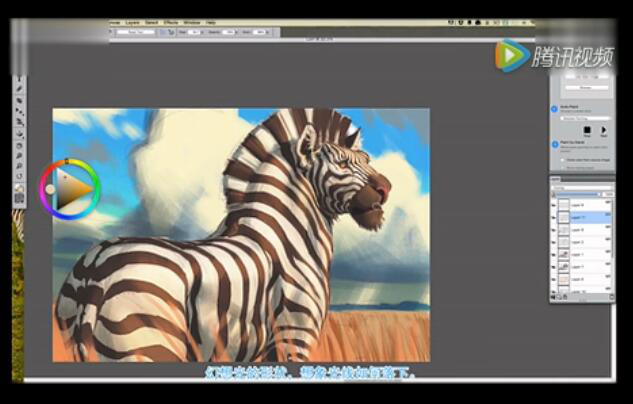The height and width of the screenshot is (404, 633).
Task: Open the Help menu
Action: [211, 23]
